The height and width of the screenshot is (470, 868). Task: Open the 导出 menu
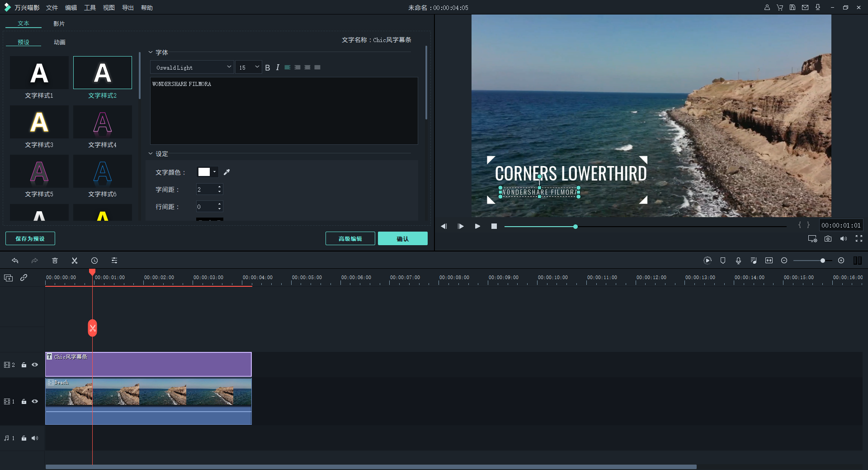coord(127,8)
